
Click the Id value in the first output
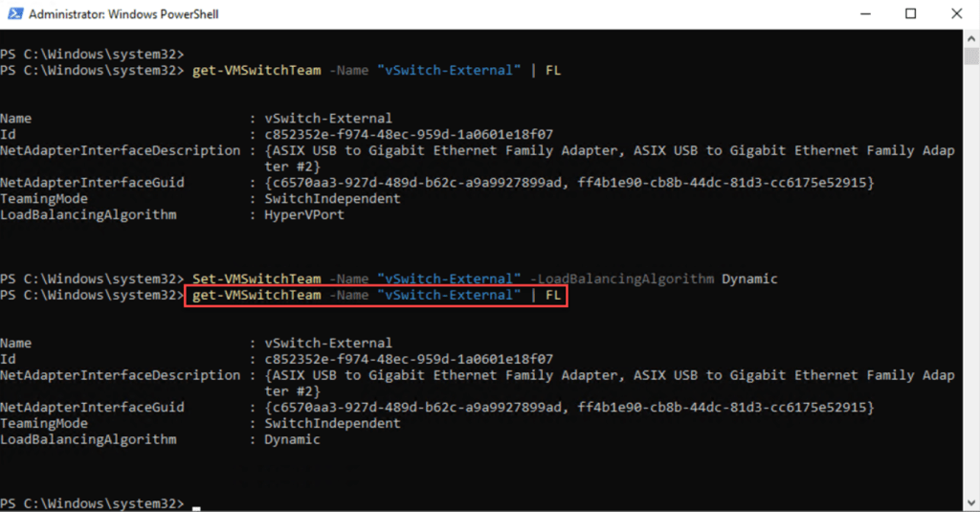409,135
